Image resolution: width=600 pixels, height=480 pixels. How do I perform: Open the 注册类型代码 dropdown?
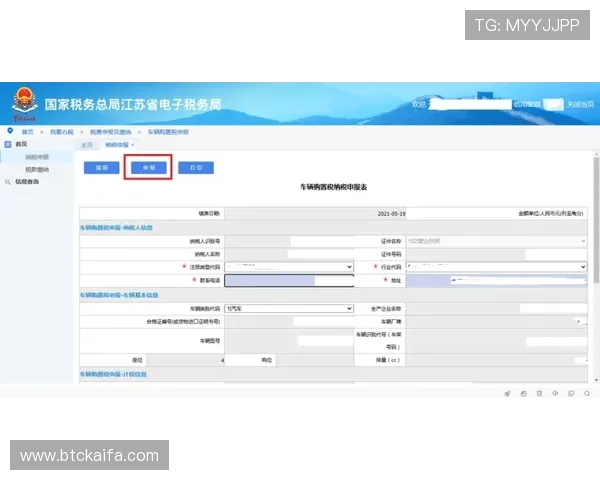click(289, 267)
